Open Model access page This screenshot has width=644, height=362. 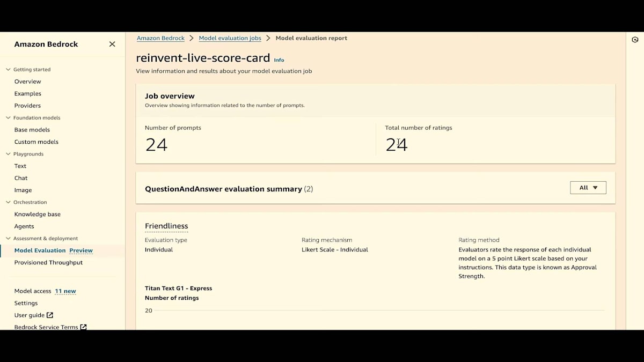tap(33, 291)
